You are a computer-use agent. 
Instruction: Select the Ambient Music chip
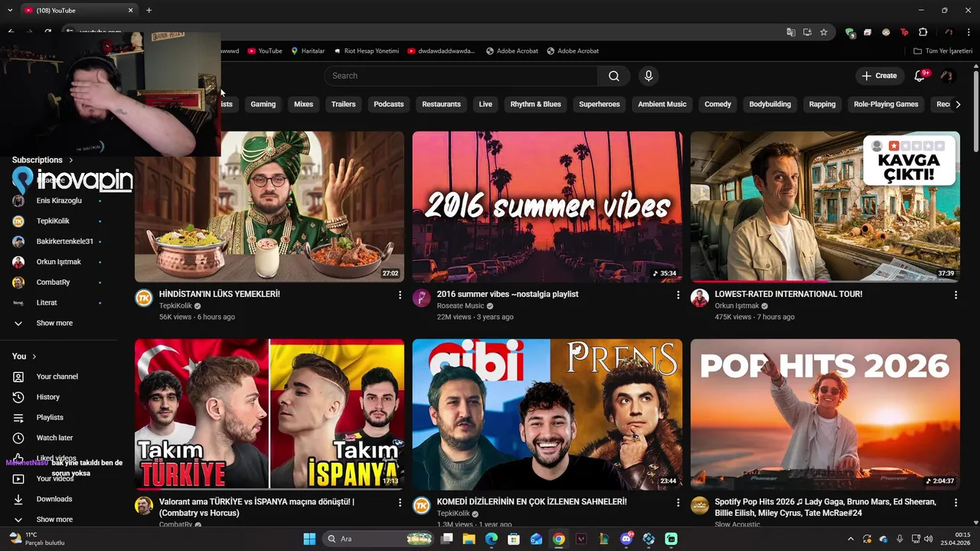662,104
